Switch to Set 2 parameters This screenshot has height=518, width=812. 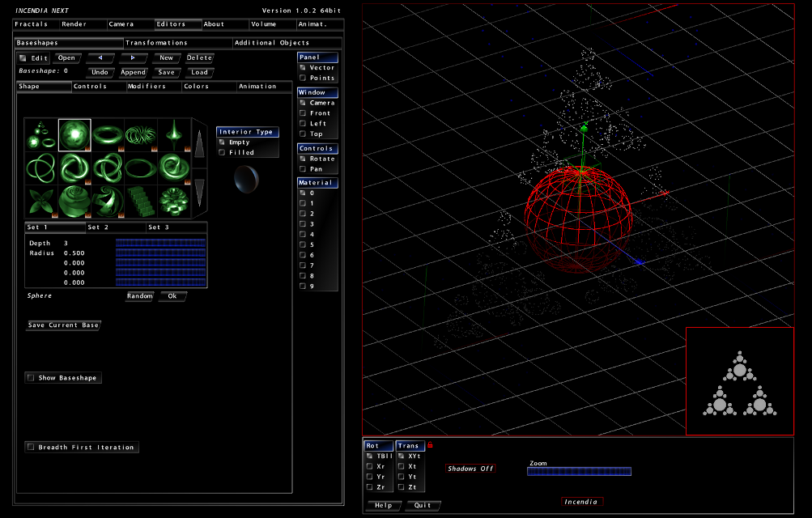click(x=116, y=227)
